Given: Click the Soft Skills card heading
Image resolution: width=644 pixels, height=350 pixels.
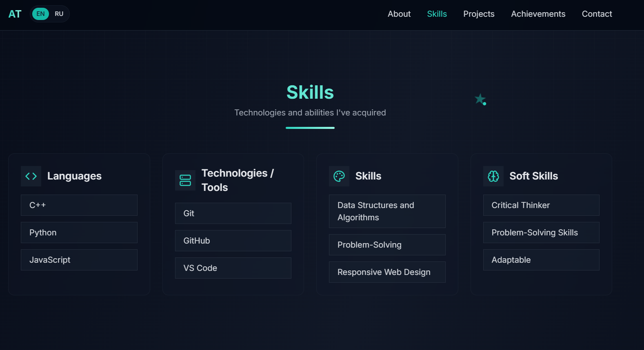Looking at the screenshot, I should (533, 176).
